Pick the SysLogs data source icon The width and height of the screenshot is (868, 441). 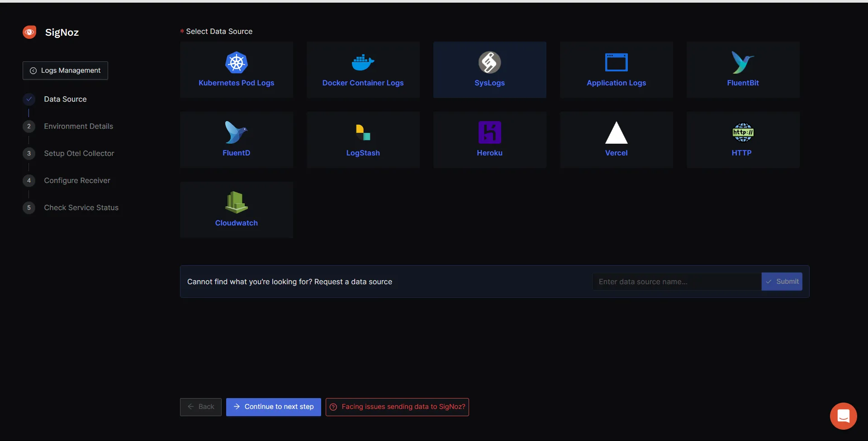point(489,63)
